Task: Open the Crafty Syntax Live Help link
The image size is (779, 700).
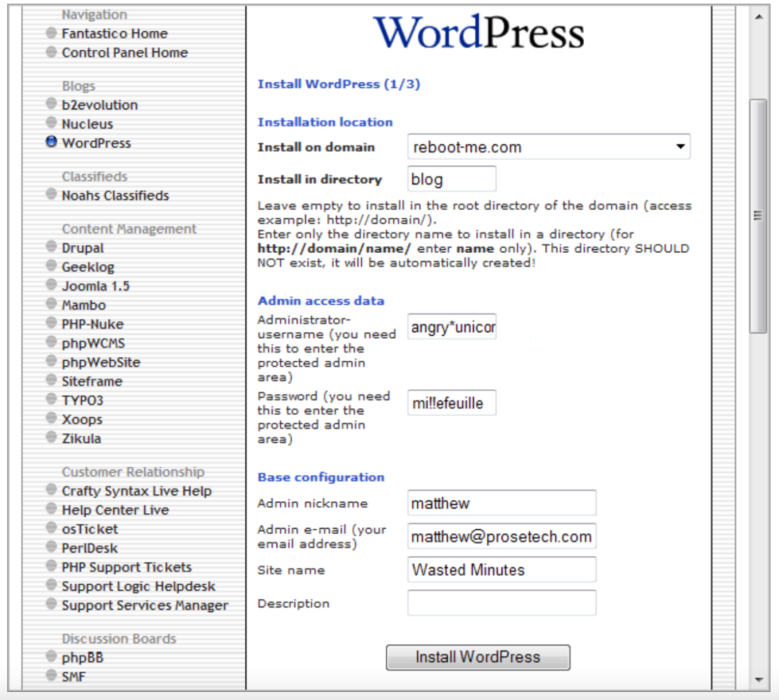Action: [136, 491]
